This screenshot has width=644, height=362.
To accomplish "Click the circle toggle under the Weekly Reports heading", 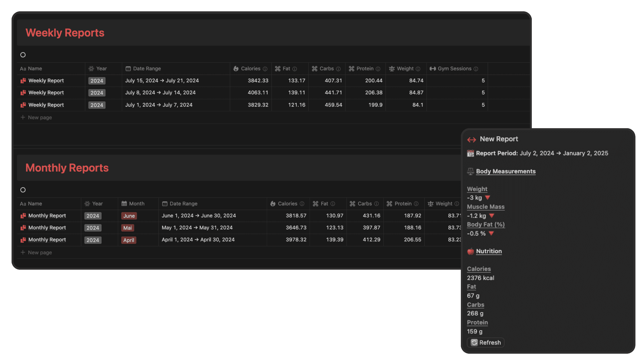I will [x=23, y=55].
